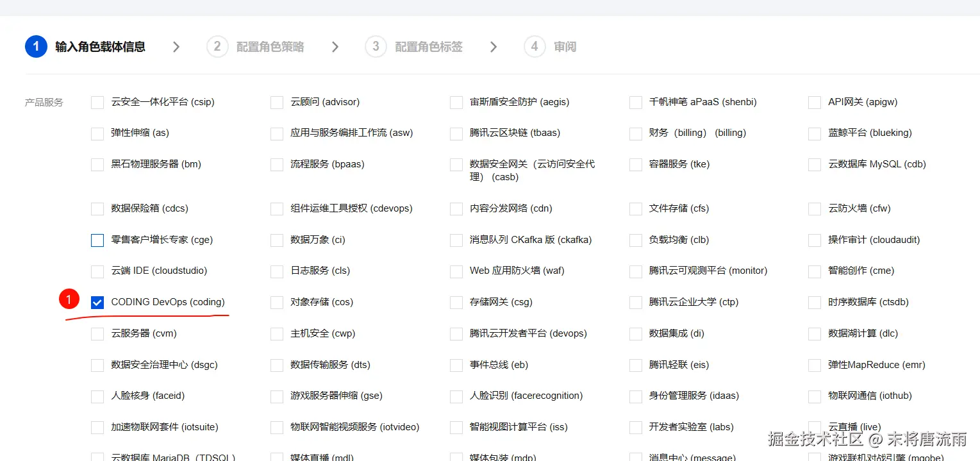Tick 零售客户增长专家 (cge) checkbox
Viewport: 980px width, 461px height.
click(x=97, y=240)
